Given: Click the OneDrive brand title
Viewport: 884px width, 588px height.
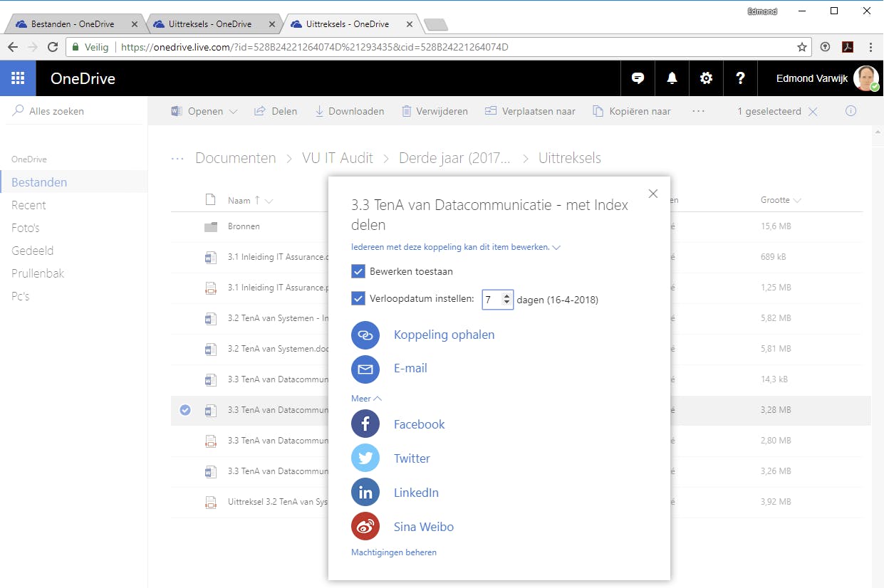Looking at the screenshot, I should point(83,78).
